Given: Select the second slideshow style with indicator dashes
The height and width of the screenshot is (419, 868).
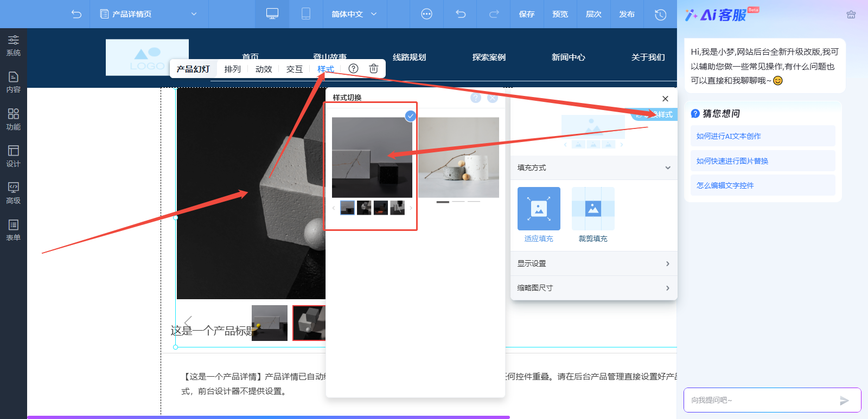Looking at the screenshot, I should click(458, 160).
